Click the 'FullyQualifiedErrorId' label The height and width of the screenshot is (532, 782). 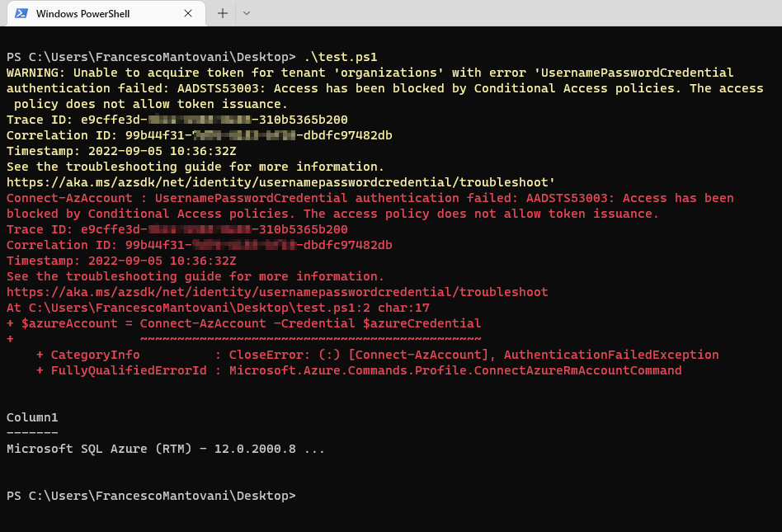point(129,370)
